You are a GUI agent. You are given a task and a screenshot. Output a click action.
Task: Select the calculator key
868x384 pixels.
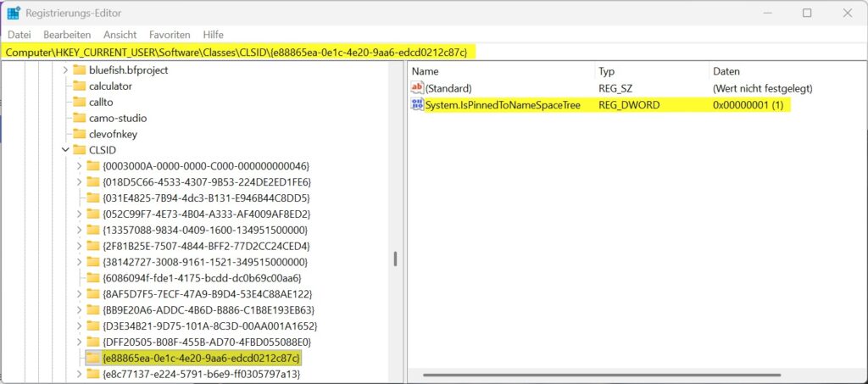110,86
